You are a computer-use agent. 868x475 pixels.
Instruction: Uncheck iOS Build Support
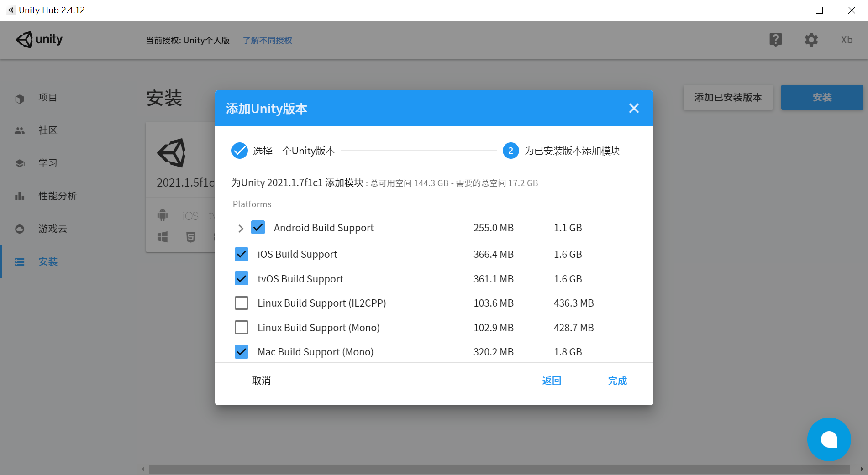pyautogui.click(x=242, y=254)
